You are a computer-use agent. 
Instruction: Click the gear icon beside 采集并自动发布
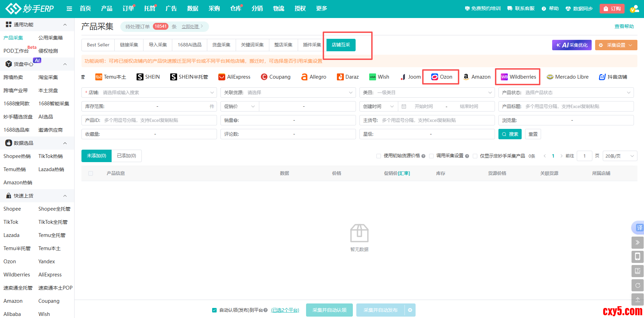click(410, 310)
